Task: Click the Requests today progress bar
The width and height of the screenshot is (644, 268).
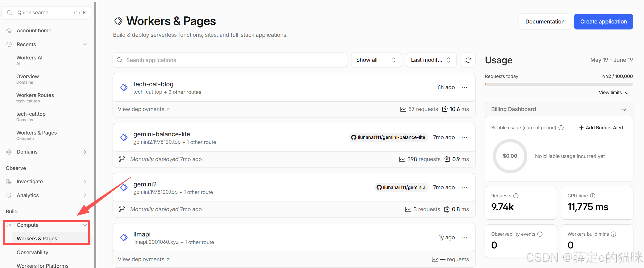Action: click(559, 84)
